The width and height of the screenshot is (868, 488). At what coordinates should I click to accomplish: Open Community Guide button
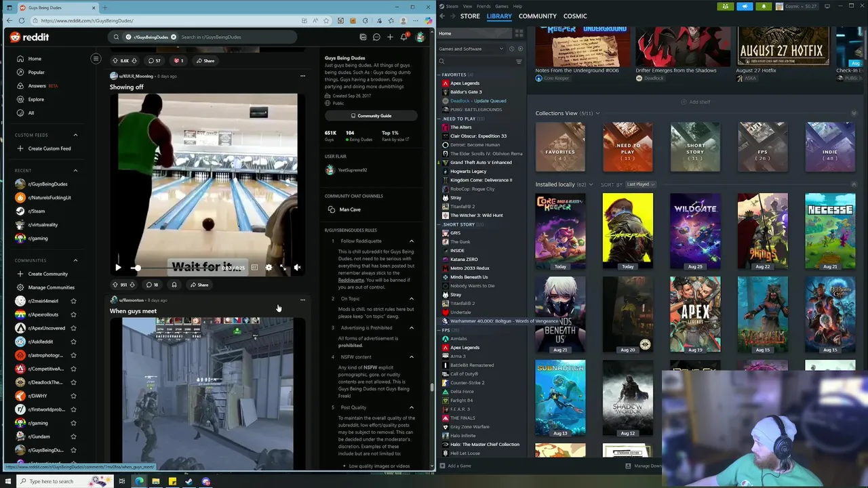[x=370, y=116]
